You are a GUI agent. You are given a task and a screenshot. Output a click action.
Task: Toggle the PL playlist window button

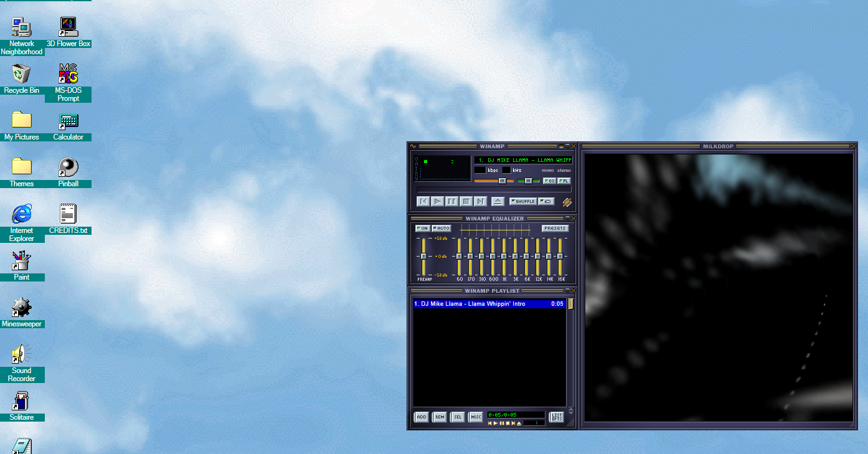point(564,181)
